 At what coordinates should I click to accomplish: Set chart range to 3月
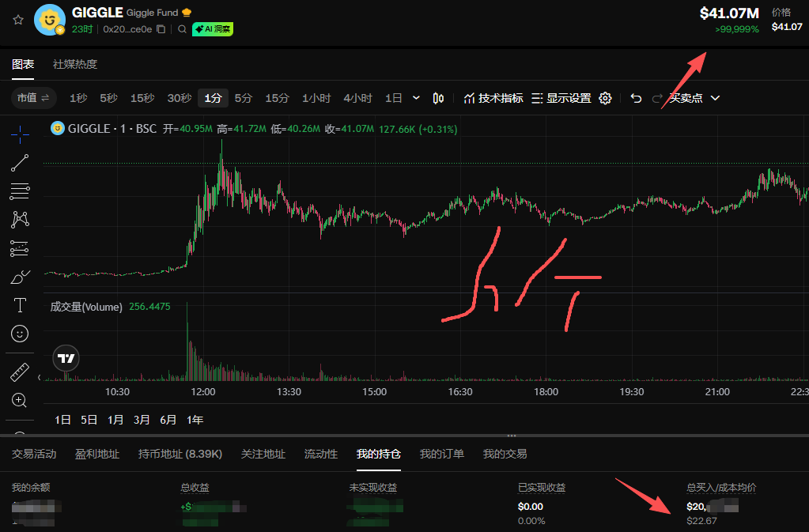142,420
